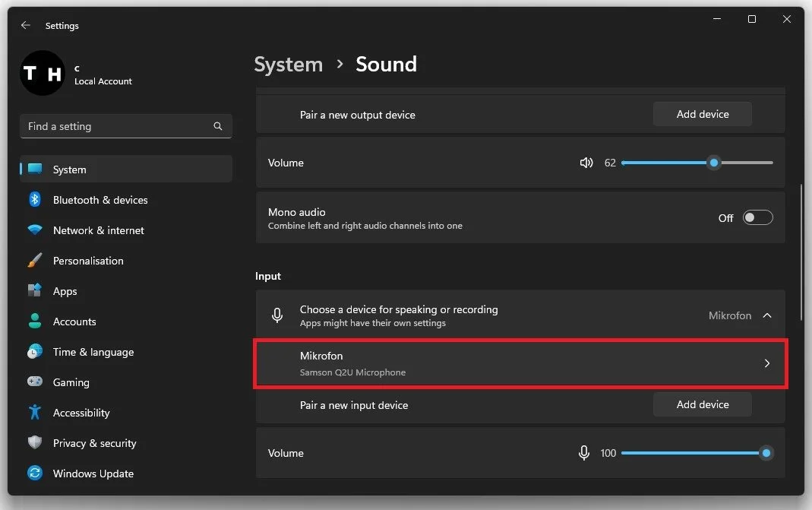Click the Time & language clock icon
812x510 pixels.
coord(34,352)
